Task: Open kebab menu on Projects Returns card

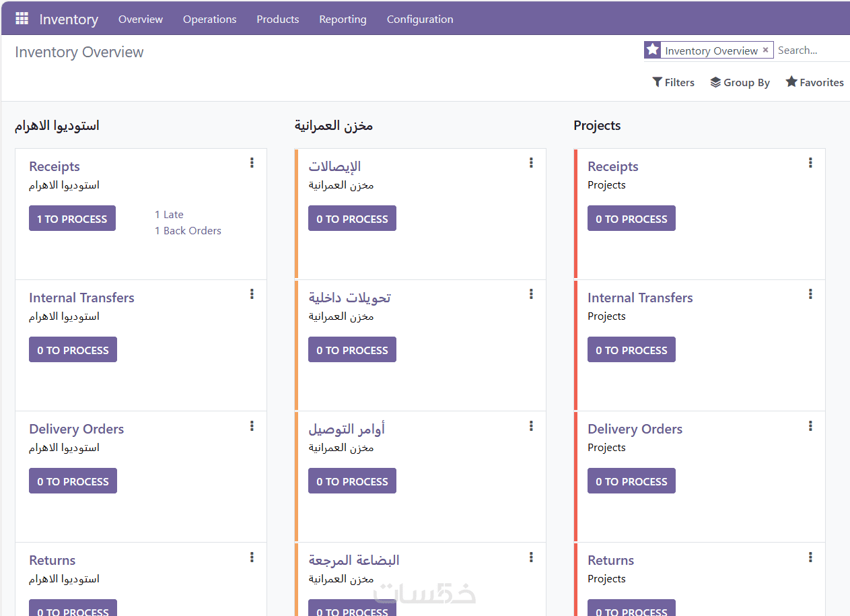Action: 810,557
